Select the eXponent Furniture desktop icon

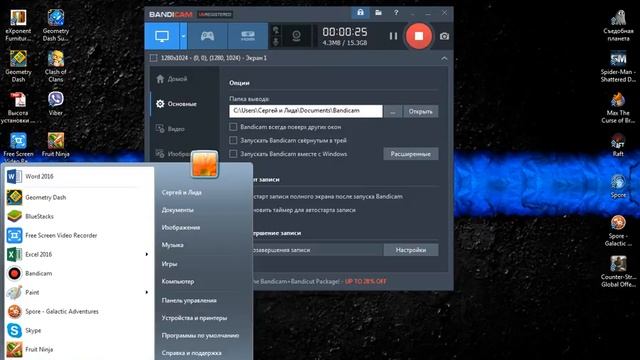[18, 25]
